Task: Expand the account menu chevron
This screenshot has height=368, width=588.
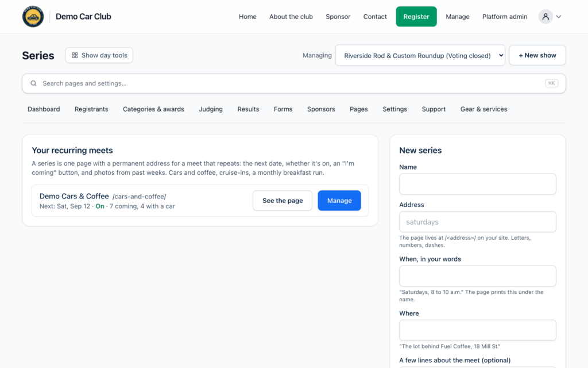Action: [x=558, y=17]
